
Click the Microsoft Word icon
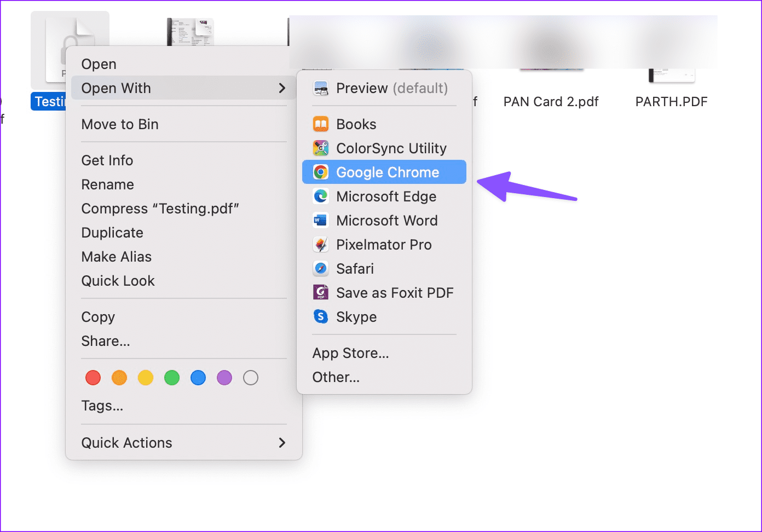321,221
